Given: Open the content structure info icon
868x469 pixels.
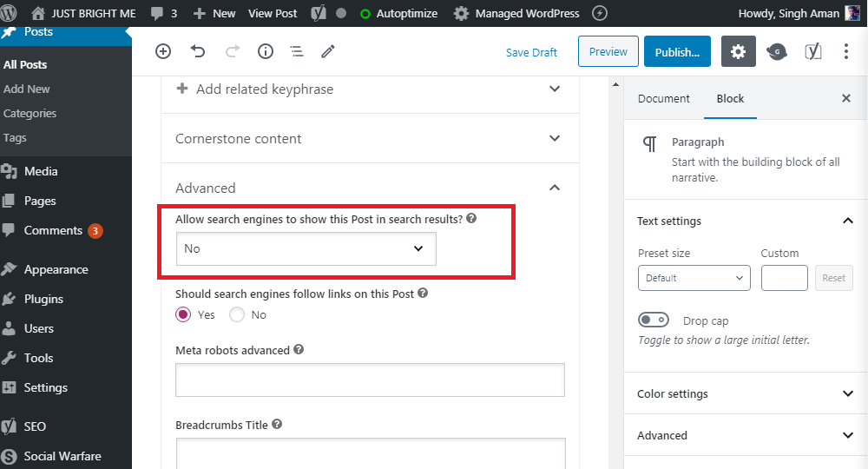Looking at the screenshot, I should (x=266, y=51).
